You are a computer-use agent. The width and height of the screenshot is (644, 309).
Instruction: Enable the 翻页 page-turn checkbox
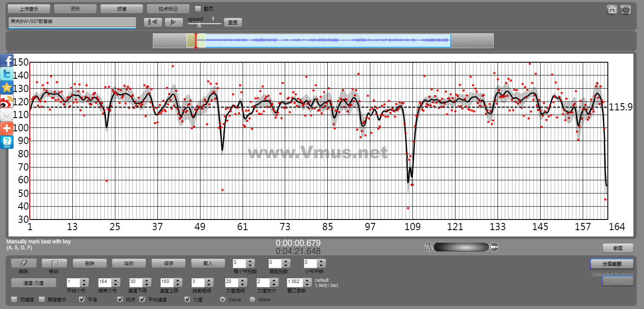pos(198,9)
